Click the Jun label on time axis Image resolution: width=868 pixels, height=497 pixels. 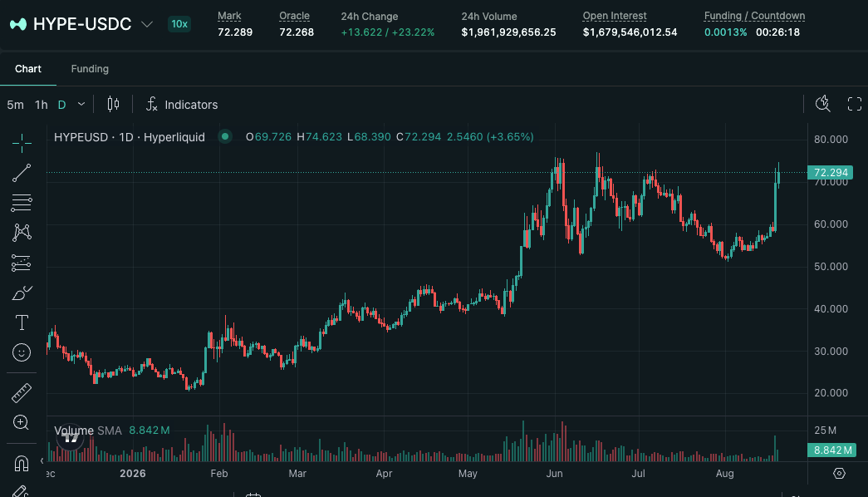click(554, 473)
